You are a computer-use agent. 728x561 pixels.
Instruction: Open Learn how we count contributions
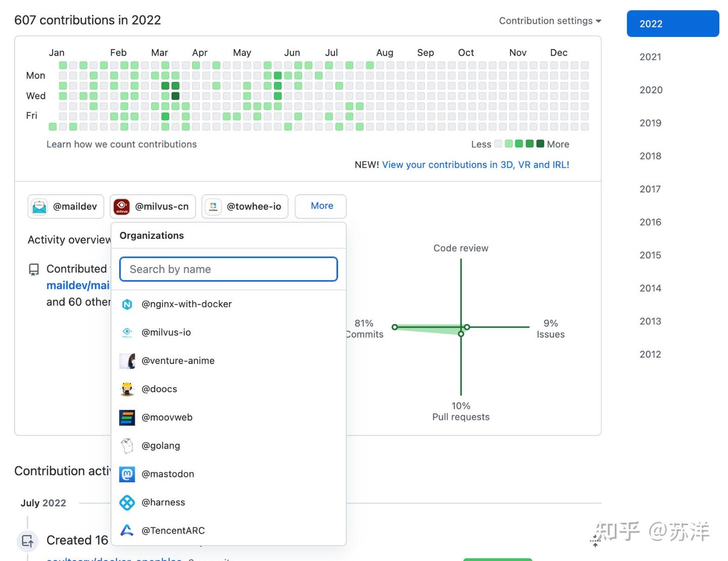[x=121, y=145]
